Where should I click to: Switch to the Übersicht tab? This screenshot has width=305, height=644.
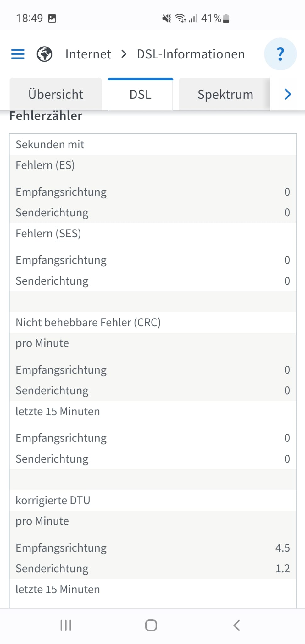point(56,94)
